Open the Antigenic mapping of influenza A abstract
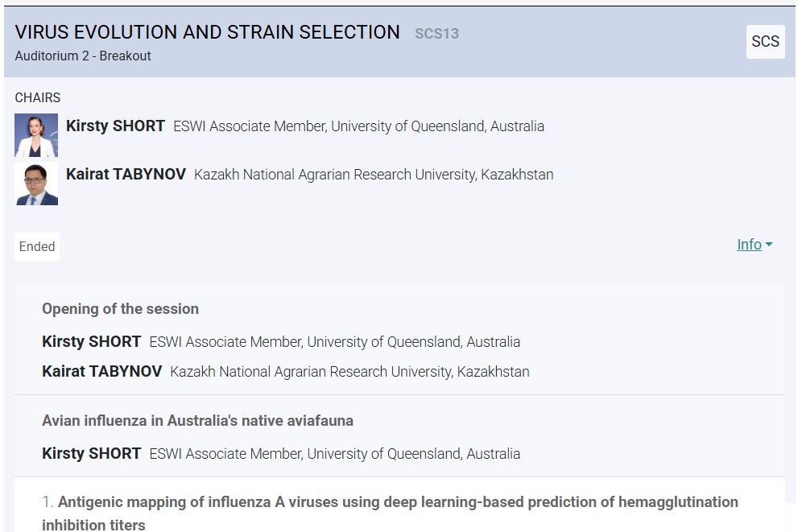This screenshot has width=798, height=532. pyautogui.click(x=398, y=502)
